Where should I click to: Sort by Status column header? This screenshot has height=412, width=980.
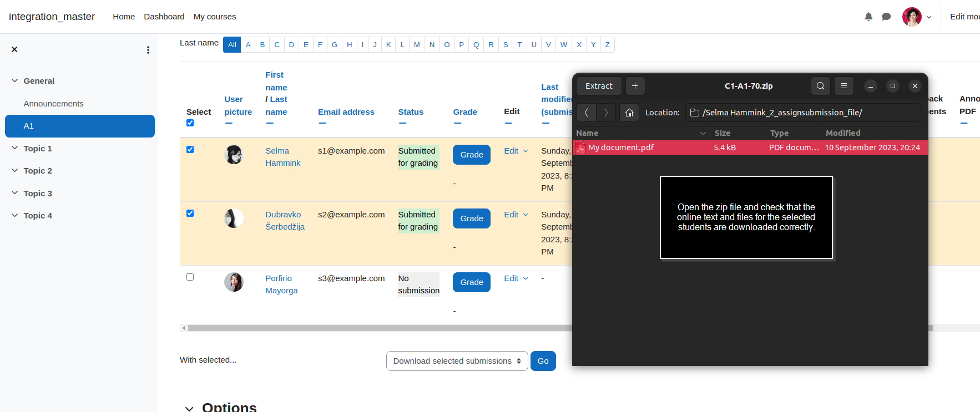click(411, 112)
